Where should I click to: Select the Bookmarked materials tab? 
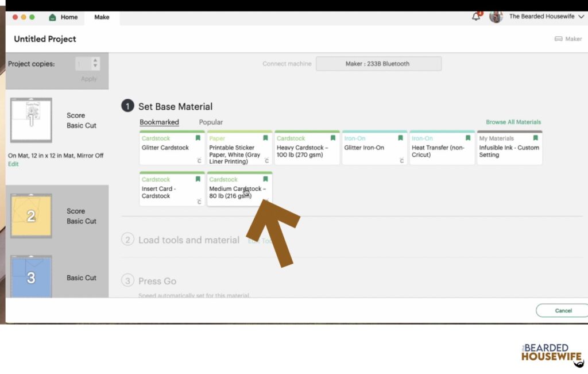159,122
